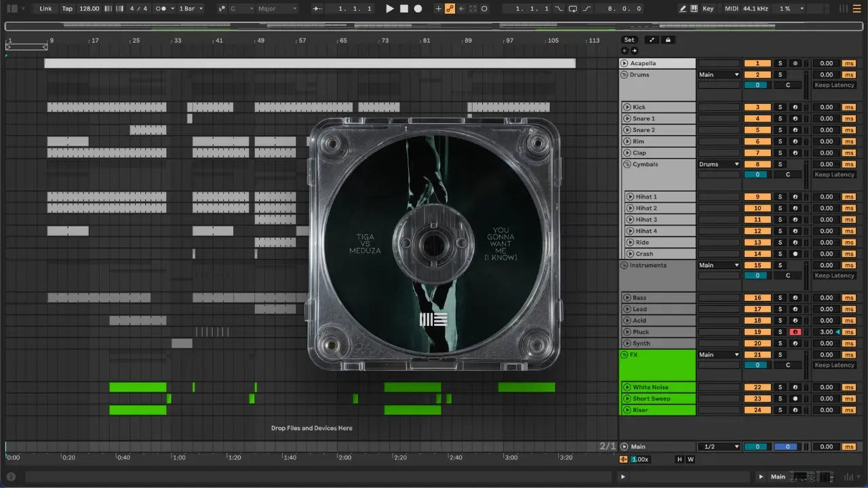Toggle the Pluck track activator number 19
868x488 pixels.
point(757,332)
